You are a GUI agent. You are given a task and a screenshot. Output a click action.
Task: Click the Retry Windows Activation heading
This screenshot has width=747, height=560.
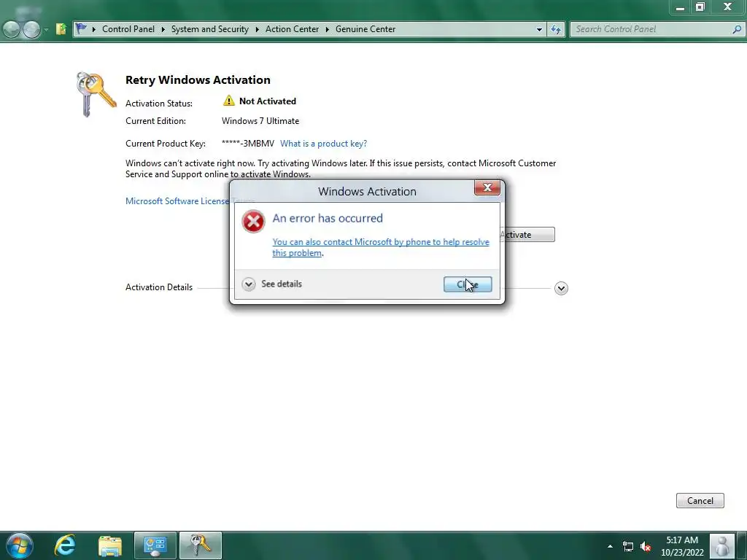pyautogui.click(x=198, y=80)
